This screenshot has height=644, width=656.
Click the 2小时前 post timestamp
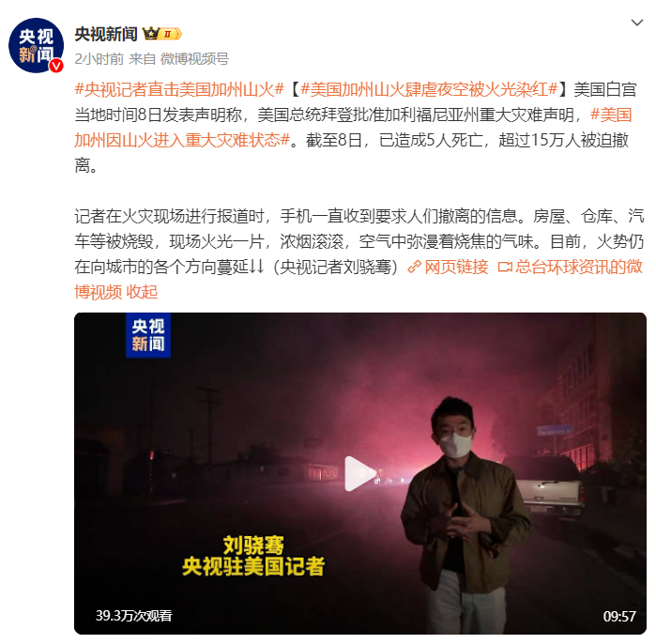pos(99,59)
